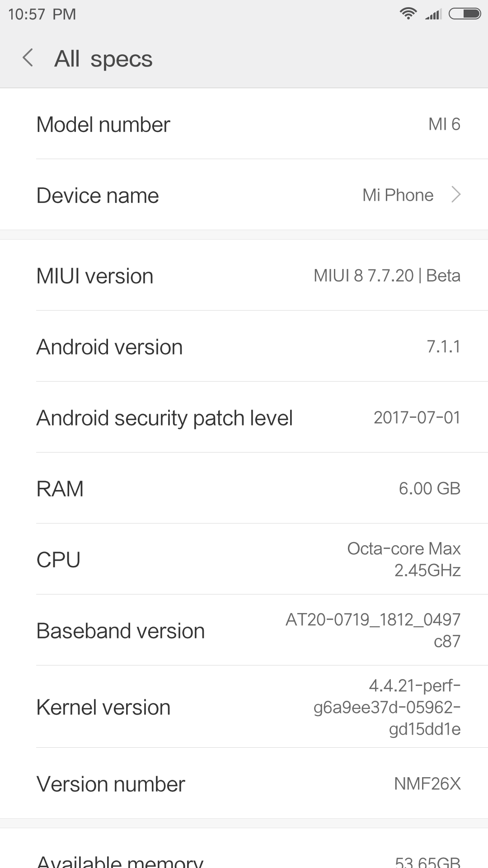The width and height of the screenshot is (488, 868).
Task: Tap the All specs page title
Action: pyautogui.click(x=103, y=59)
